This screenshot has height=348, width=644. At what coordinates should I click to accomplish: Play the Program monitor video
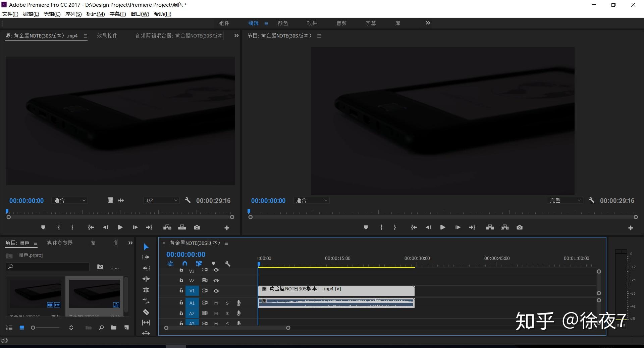pos(443,227)
